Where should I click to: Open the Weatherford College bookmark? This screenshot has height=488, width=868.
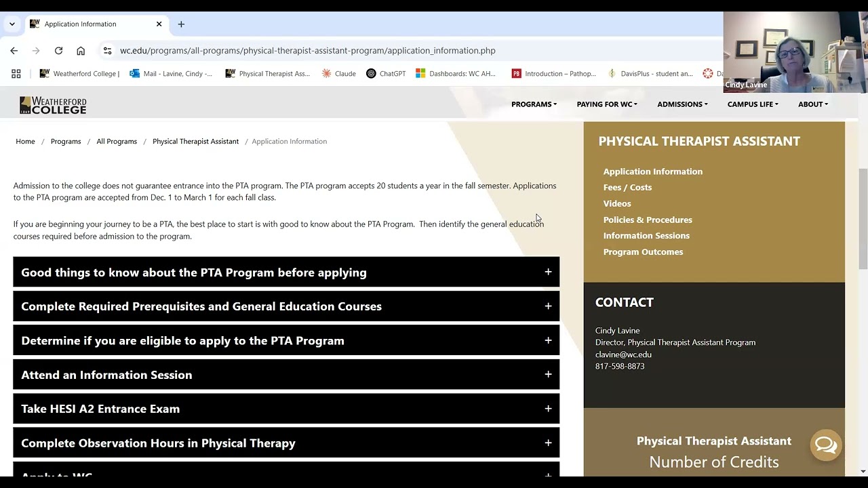pos(79,73)
